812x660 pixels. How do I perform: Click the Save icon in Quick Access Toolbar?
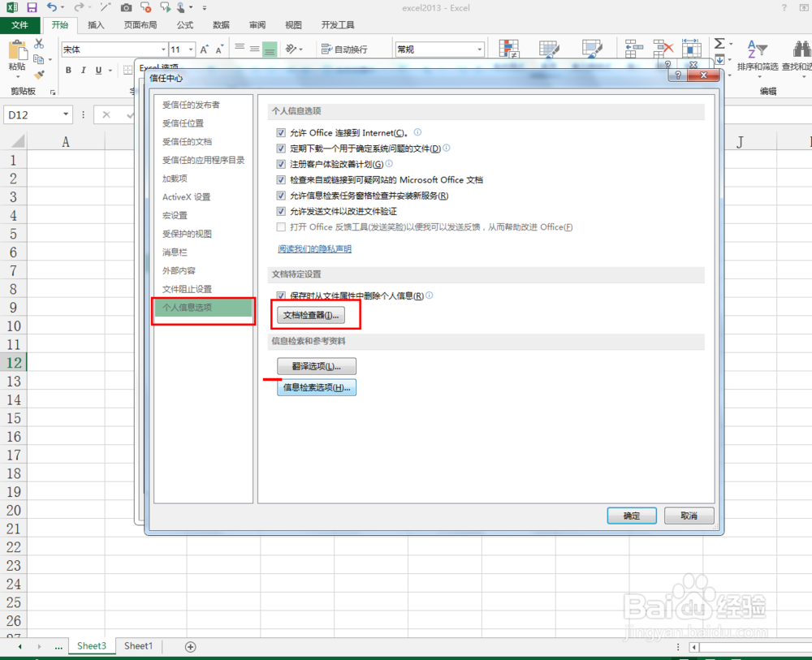pyautogui.click(x=31, y=7)
